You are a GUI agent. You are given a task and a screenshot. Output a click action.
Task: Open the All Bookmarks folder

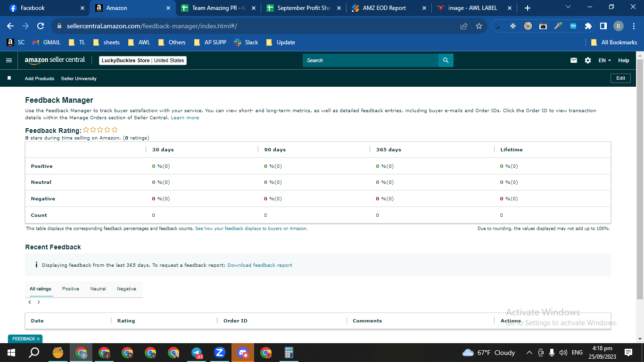click(x=614, y=42)
